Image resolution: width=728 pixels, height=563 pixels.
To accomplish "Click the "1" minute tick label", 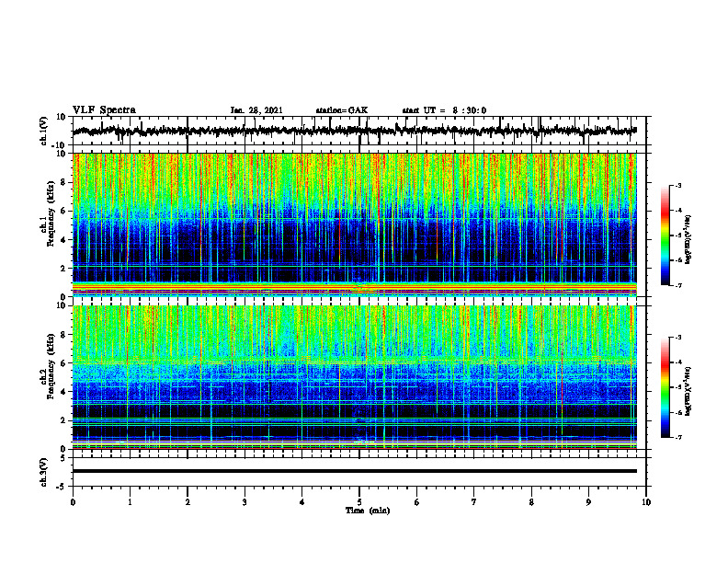I will point(130,502).
